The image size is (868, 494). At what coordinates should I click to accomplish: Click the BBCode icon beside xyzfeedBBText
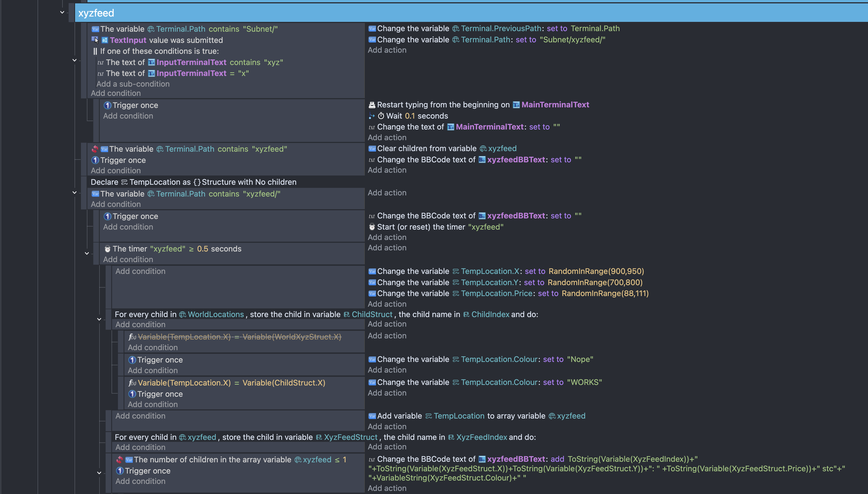click(482, 160)
